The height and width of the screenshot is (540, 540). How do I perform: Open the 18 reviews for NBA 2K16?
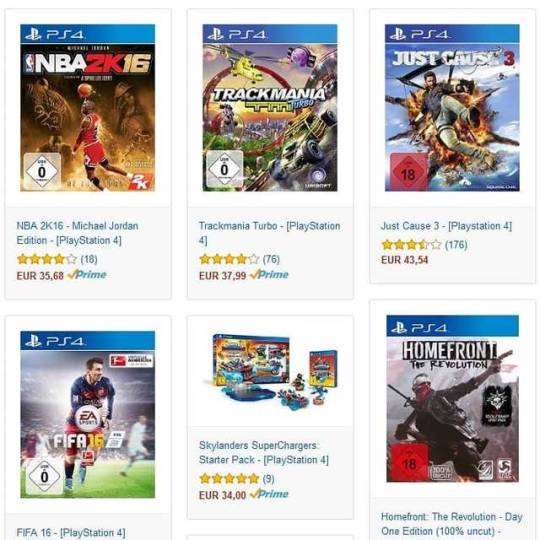point(89,259)
